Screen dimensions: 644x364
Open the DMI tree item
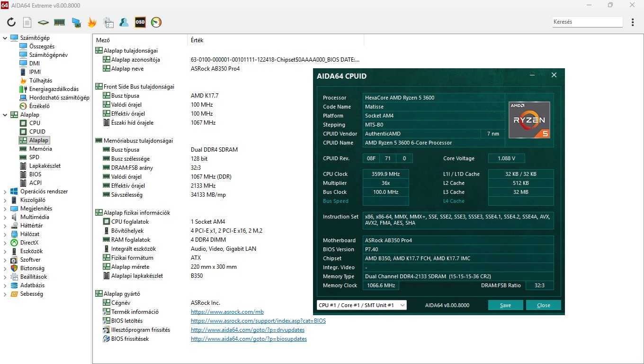point(35,64)
